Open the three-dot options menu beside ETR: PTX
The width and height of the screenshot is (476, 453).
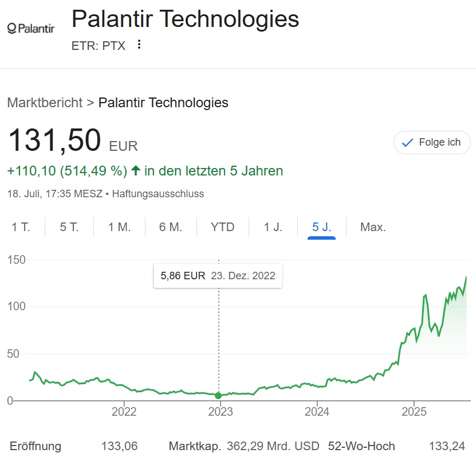coord(139,44)
